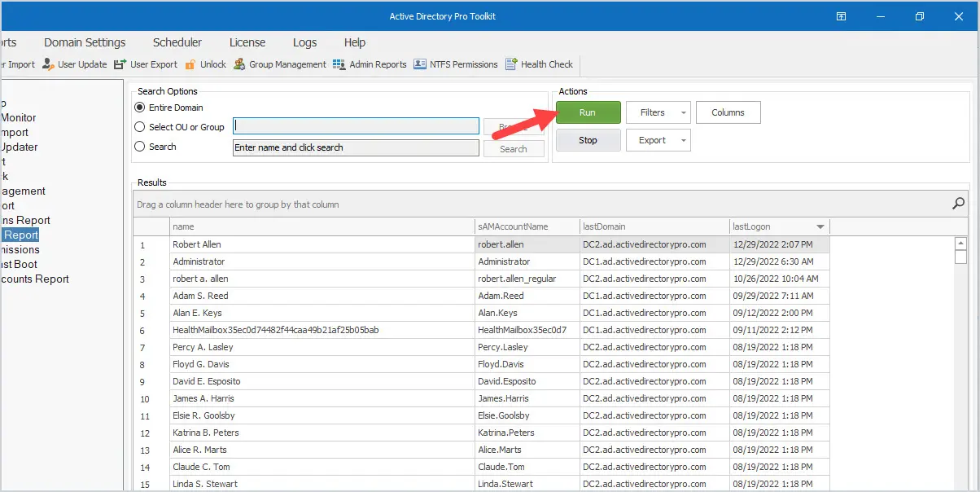Select the 'Robert Allen' name cell
The height and width of the screenshot is (492, 980).
(322, 244)
